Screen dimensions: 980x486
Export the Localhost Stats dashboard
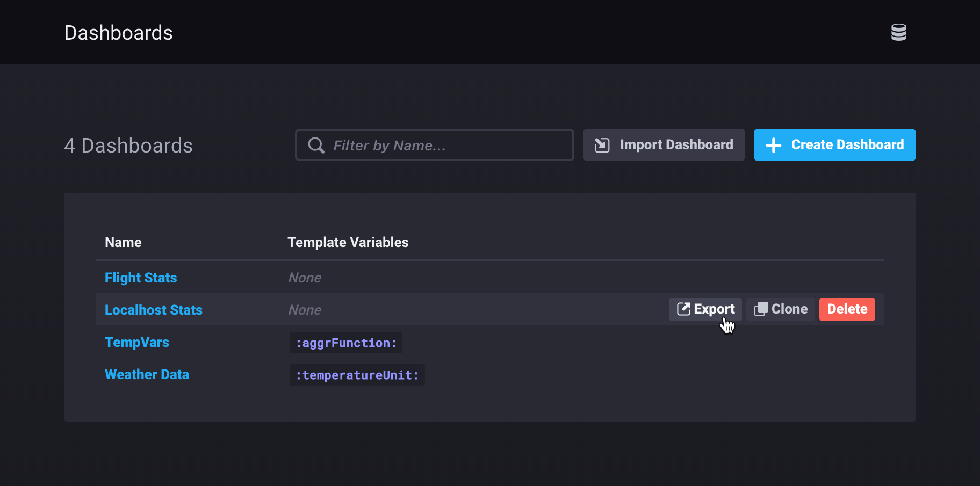tap(705, 309)
